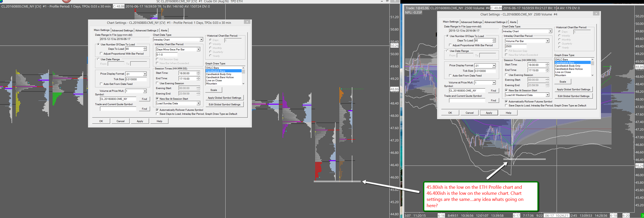Open the Alerts tab in 2500 Volume dialog

pos(513,22)
